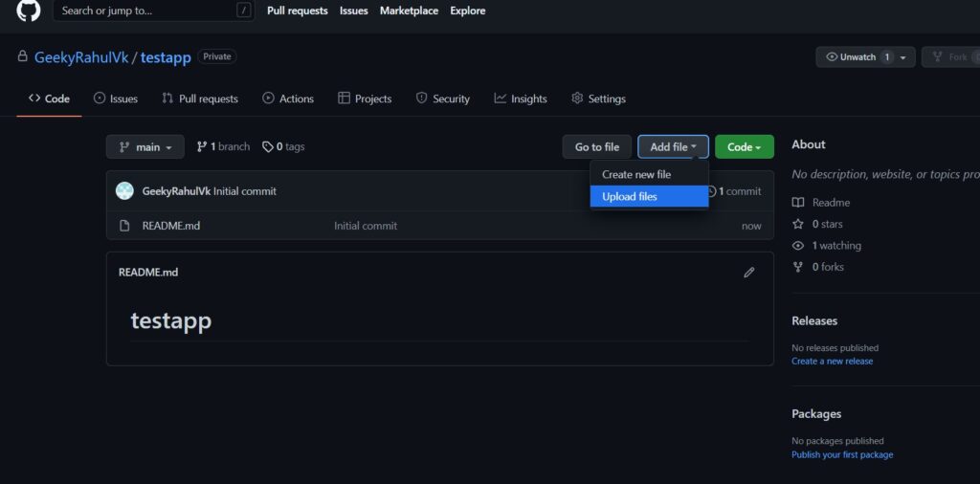
Task: Click the branch icon beside 1 branch
Action: coord(201,146)
